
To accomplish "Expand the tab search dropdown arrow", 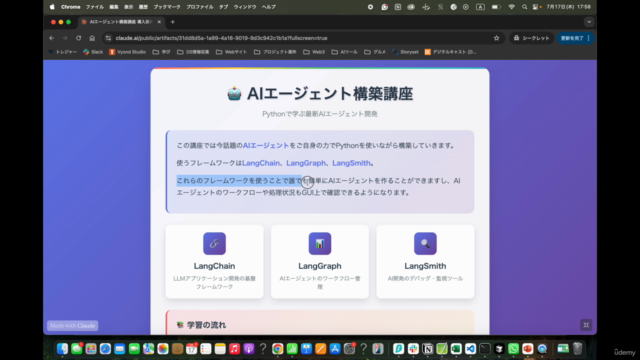I will click(x=589, y=22).
